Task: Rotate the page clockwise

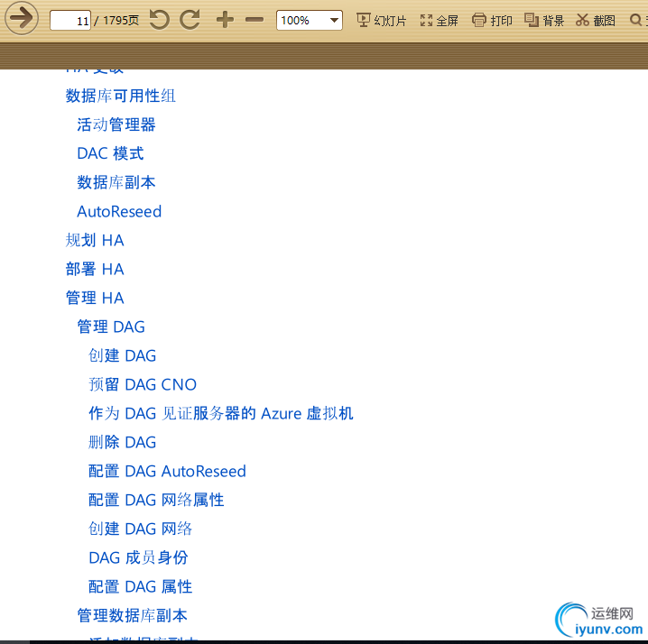Action: (x=190, y=20)
